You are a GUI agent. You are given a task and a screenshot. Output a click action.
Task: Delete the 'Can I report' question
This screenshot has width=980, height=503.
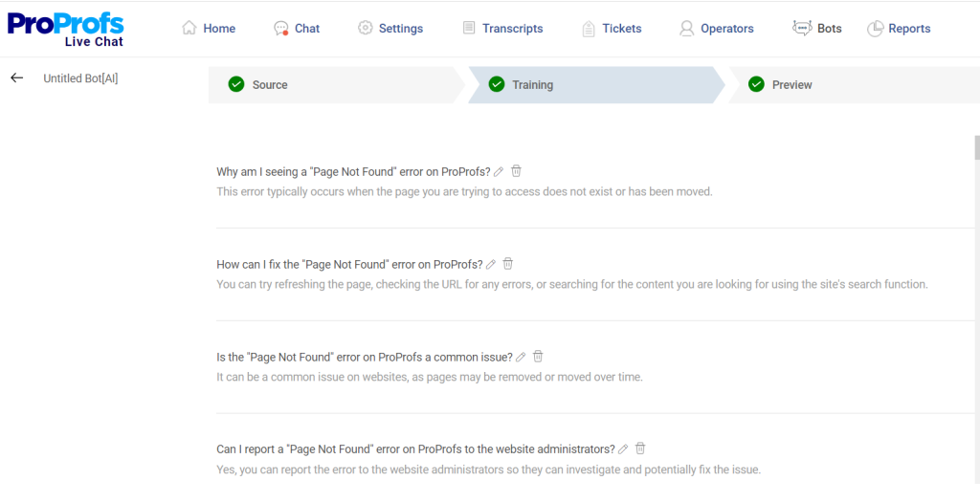(x=641, y=448)
